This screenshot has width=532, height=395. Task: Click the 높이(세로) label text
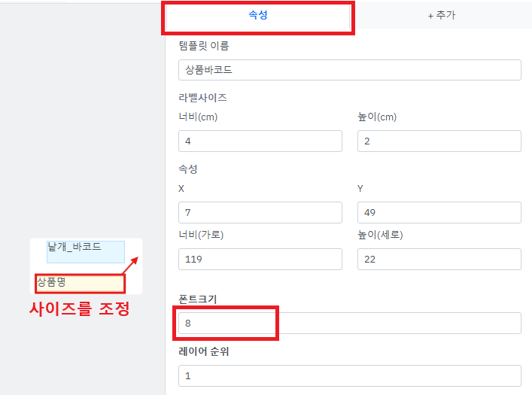[x=380, y=235]
